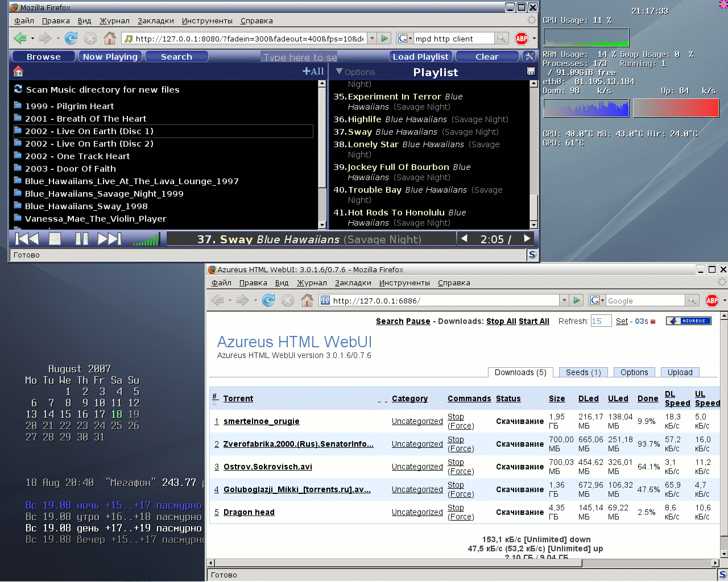
Task: Open URL dropdown in Azureus Firefox window
Action: click(x=564, y=300)
